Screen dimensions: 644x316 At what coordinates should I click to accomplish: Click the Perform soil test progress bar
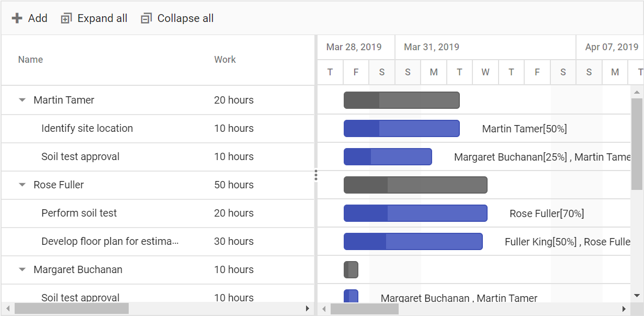[366, 213]
